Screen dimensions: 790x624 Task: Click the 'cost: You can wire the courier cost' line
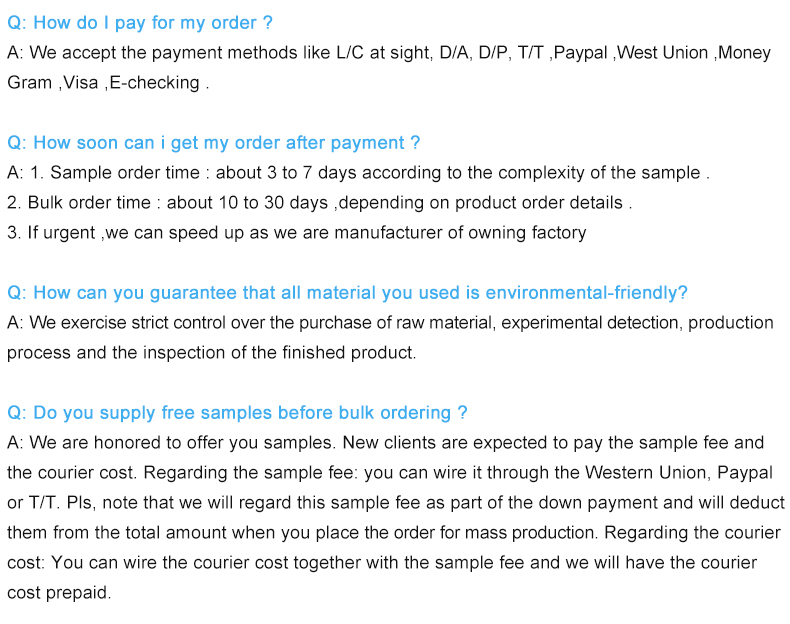click(x=382, y=563)
